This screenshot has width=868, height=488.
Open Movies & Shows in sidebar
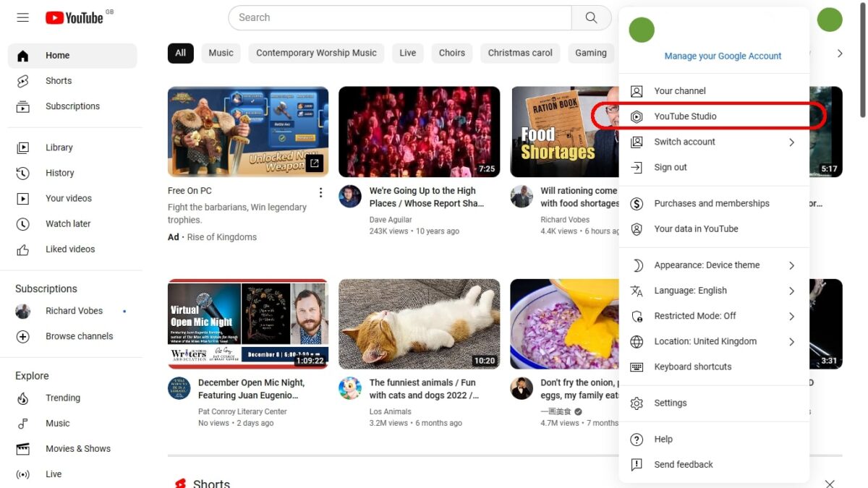point(72,448)
